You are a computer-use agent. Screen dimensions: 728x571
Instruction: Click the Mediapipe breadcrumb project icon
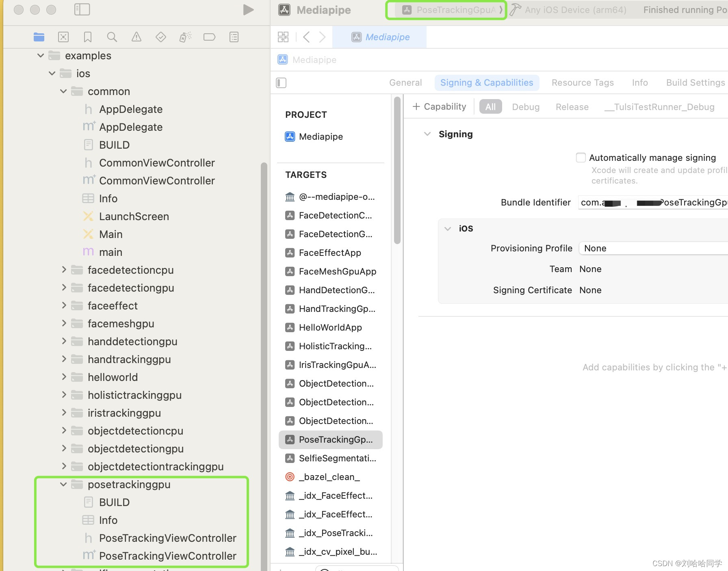[x=283, y=60]
